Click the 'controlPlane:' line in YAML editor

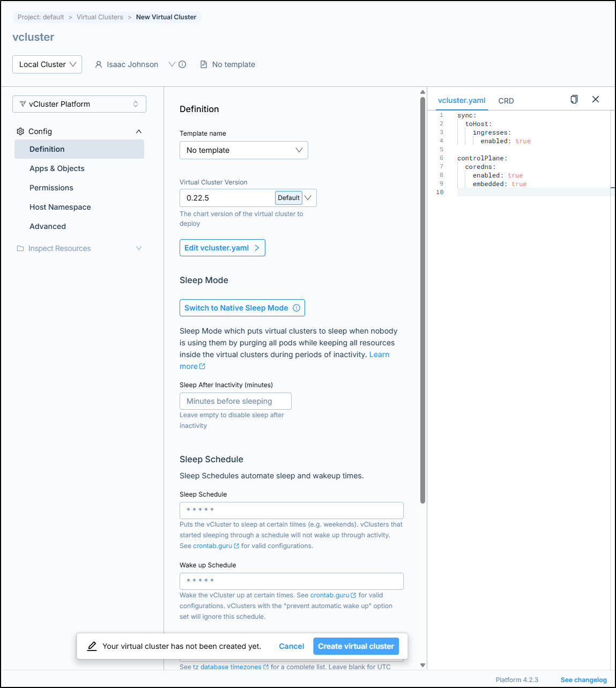click(x=482, y=158)
